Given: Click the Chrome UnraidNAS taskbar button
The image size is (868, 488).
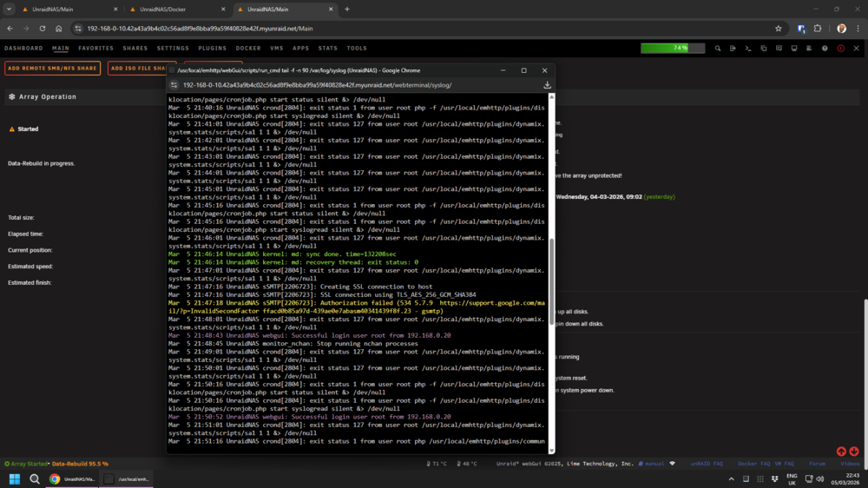Looking at the screenshot, I should click(x=74, y=479).
